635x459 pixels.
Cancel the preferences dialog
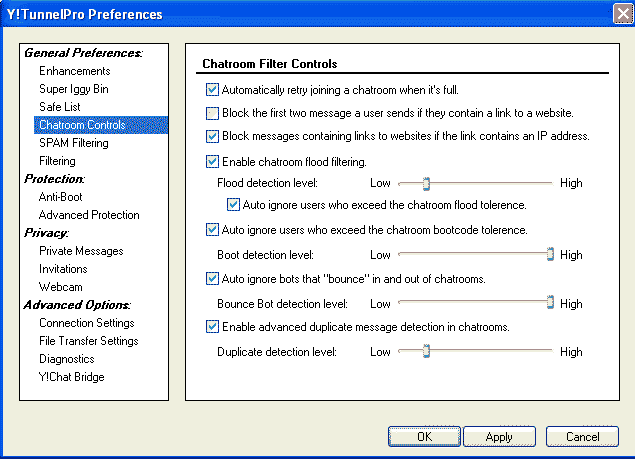coord(582,436)
